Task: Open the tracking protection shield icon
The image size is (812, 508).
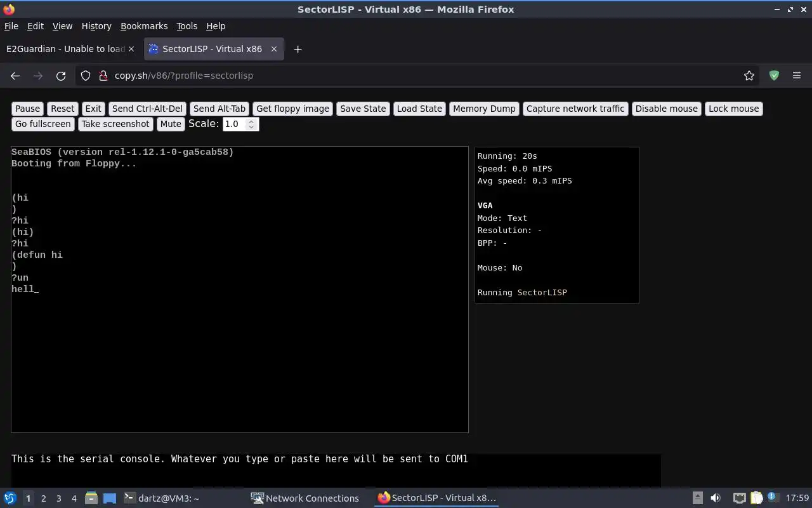Action: (x=86, y=76)
